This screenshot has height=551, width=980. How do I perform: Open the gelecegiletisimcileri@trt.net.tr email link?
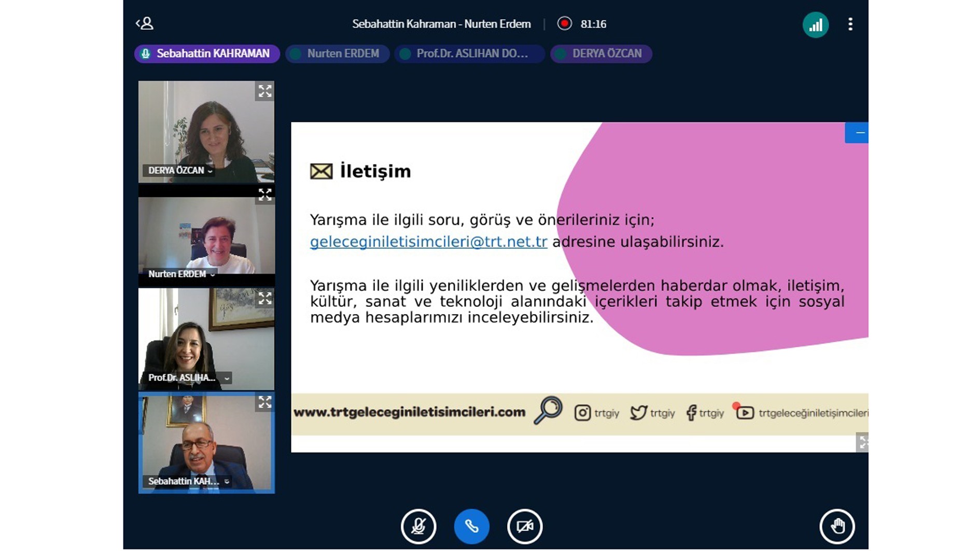click(x=428, y=242)
